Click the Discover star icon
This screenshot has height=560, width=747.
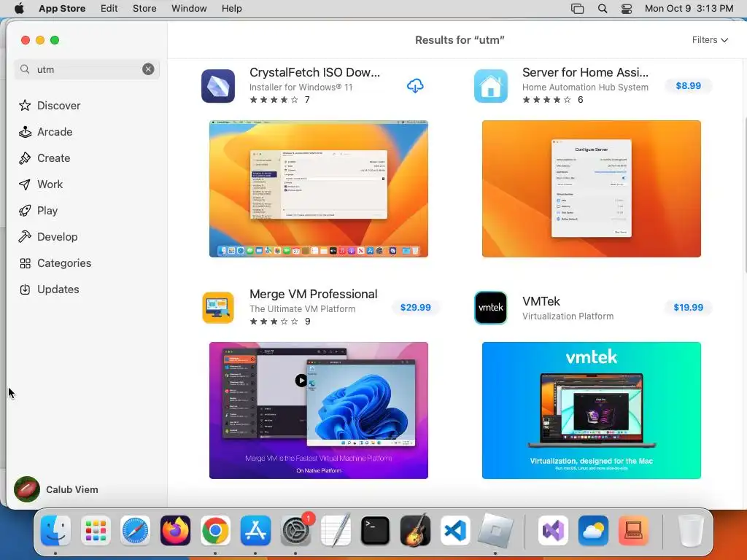click(25, 105)
